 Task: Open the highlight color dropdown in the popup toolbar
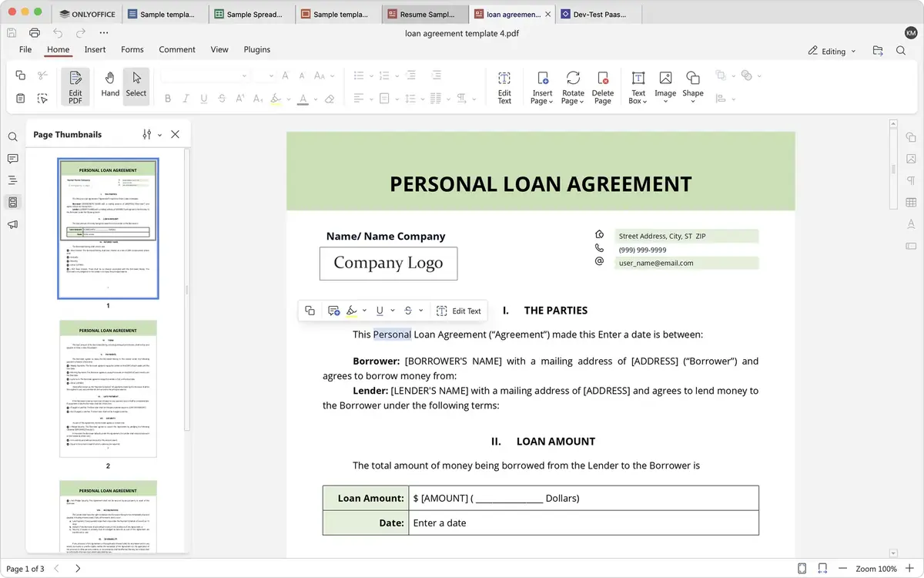coord(365,311)
